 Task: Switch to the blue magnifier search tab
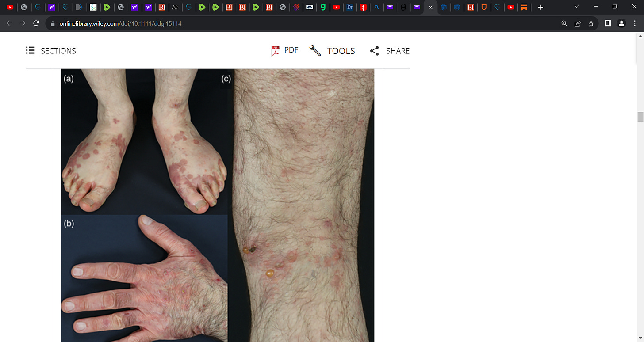click(x=376, y=7)
